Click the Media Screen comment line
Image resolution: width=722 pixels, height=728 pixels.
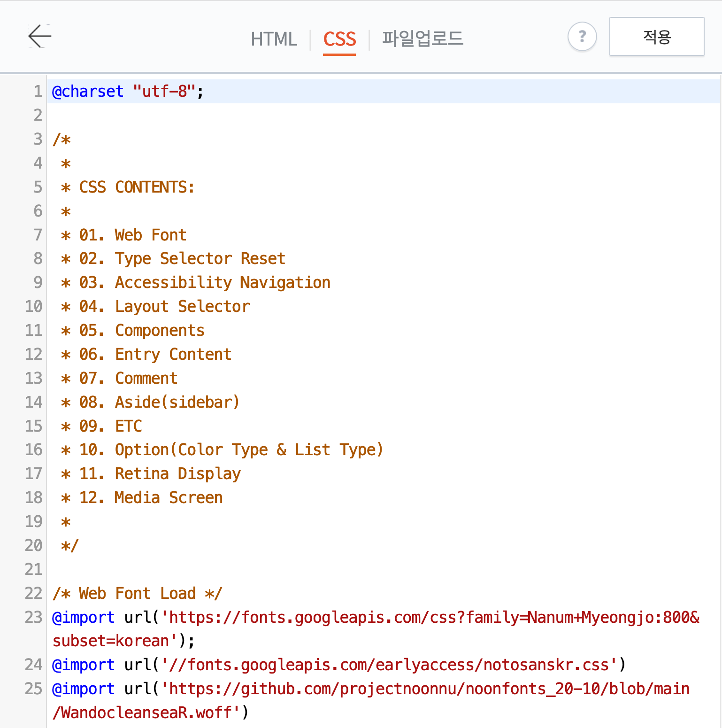pyautogui.click(x=141, y=497)
